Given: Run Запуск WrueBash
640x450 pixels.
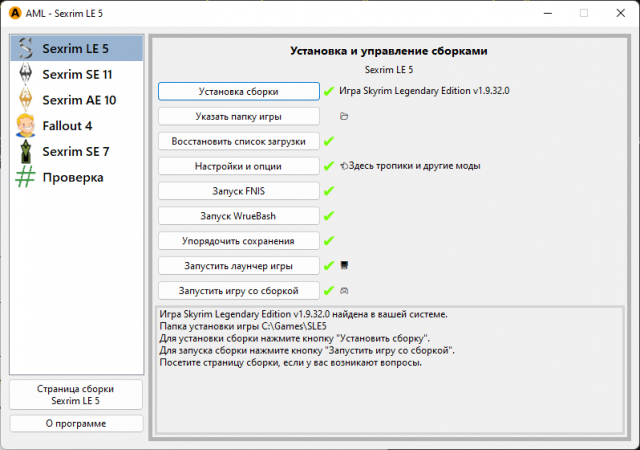Looking at the screenshot, I should click(x=238, y=215).
